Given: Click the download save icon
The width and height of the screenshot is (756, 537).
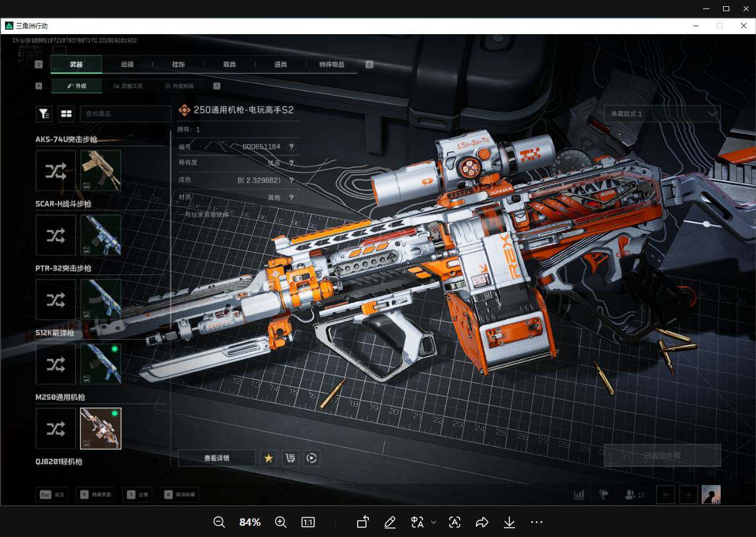Looking at the screenshot, I should 509,522.
